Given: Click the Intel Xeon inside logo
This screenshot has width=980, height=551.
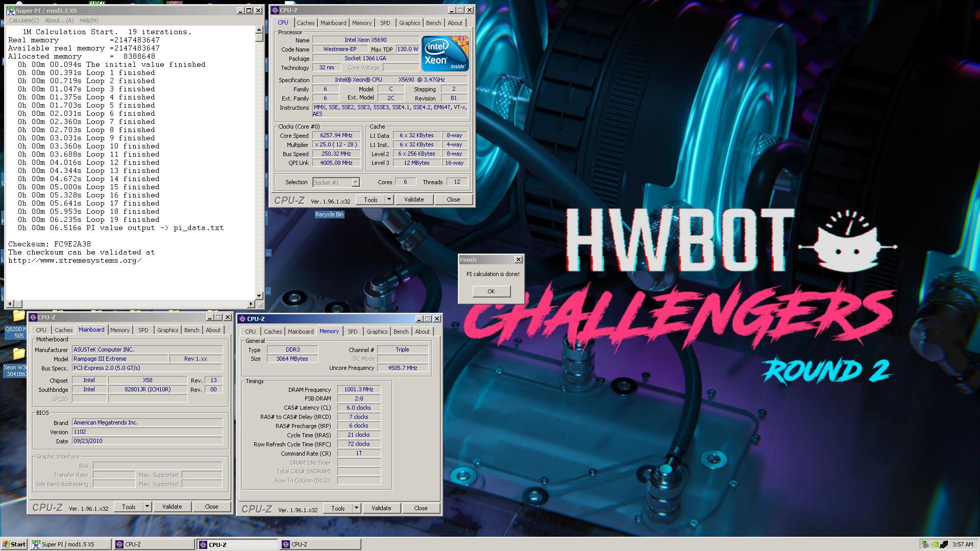Looking at the screenshot, I should (x=445, y=53).
